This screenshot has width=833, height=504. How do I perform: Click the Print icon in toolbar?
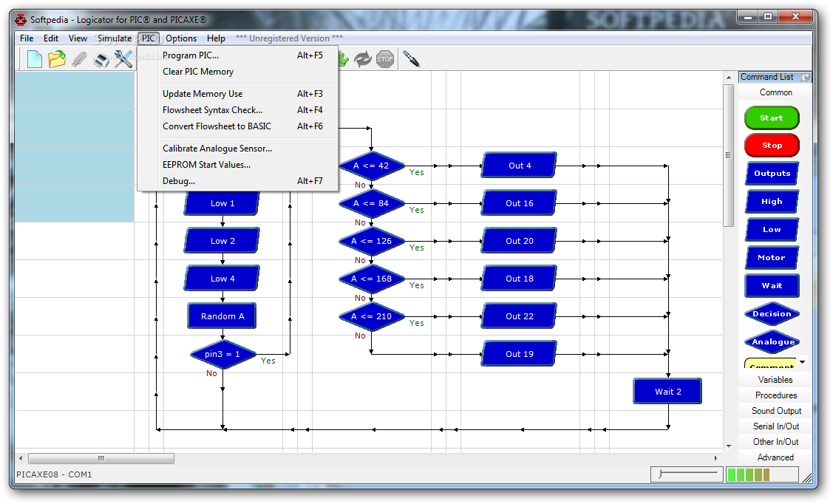101,59
